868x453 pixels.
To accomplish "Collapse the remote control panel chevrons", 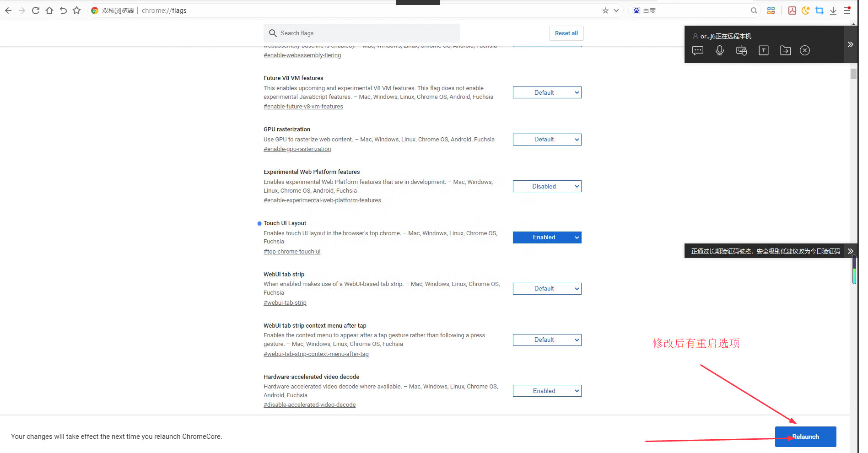I will click(x=850, y=44).
